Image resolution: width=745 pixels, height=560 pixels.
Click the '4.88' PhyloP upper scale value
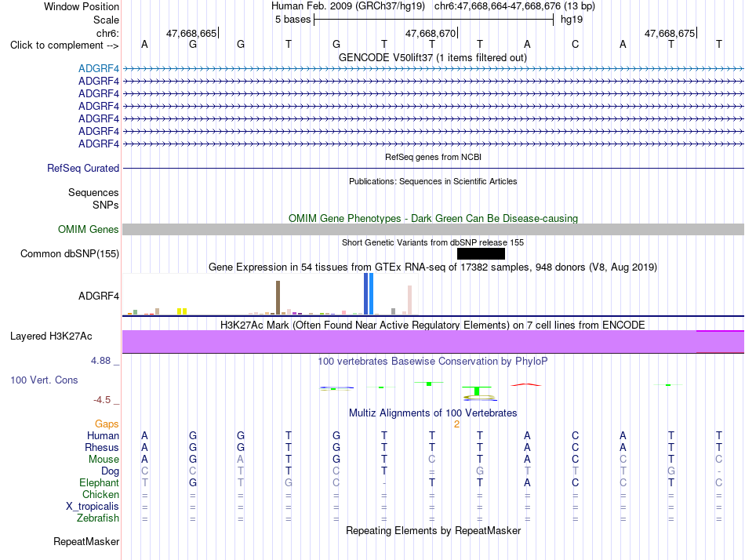point(100,361)
